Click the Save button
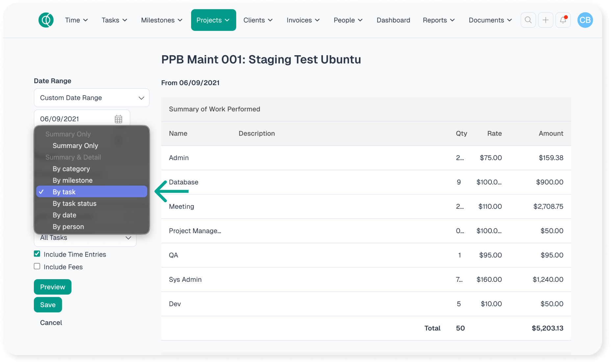611x364 pixels. click(x=48, y=305)
